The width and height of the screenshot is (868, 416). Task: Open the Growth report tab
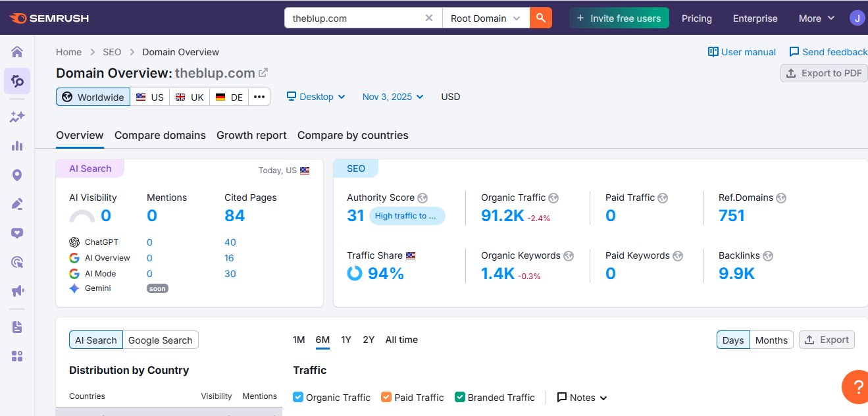[251, 135]
